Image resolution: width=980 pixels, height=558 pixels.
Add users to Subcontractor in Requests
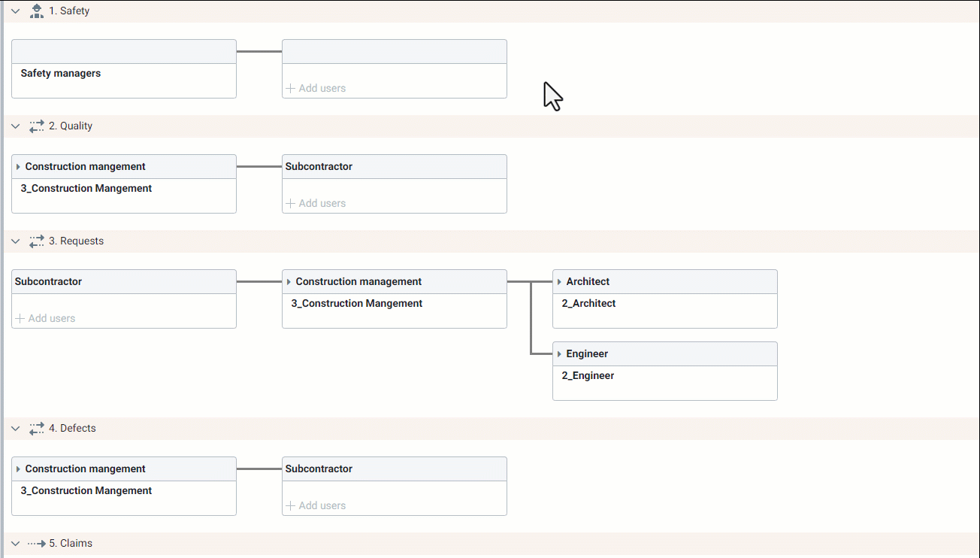(46, 319)
